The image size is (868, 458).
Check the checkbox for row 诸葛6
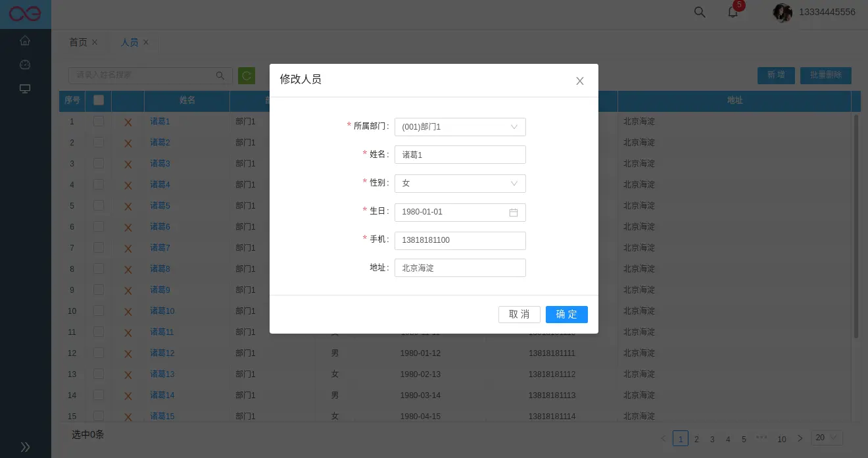click(x=99, y=226)
